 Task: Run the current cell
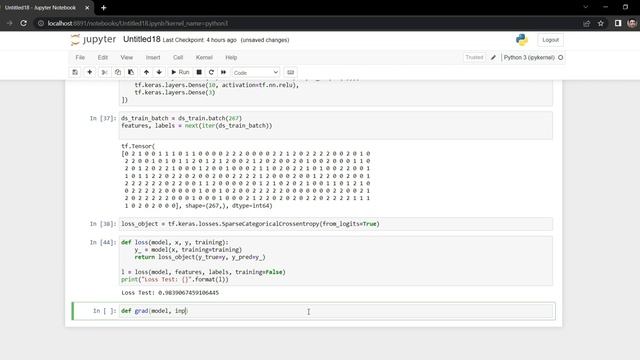click(180, 72)
